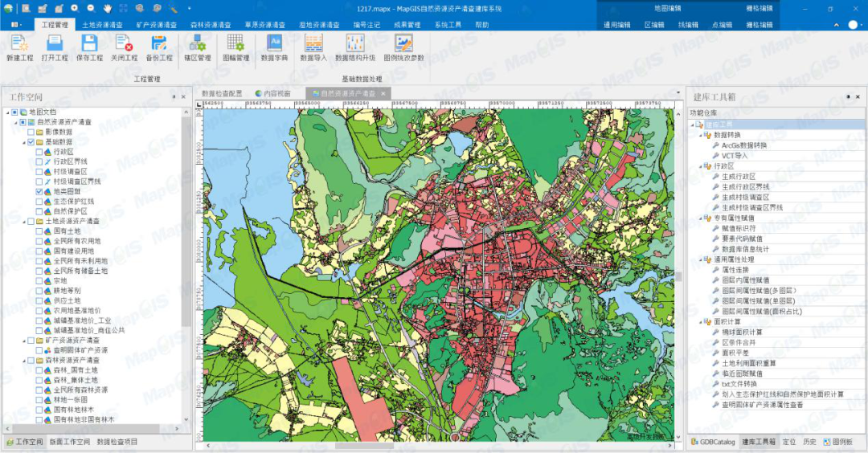Run the 椭球面积计算 tool in the toolbox
The width and height of the screenshot is (868, 453).
coord(742,332)
